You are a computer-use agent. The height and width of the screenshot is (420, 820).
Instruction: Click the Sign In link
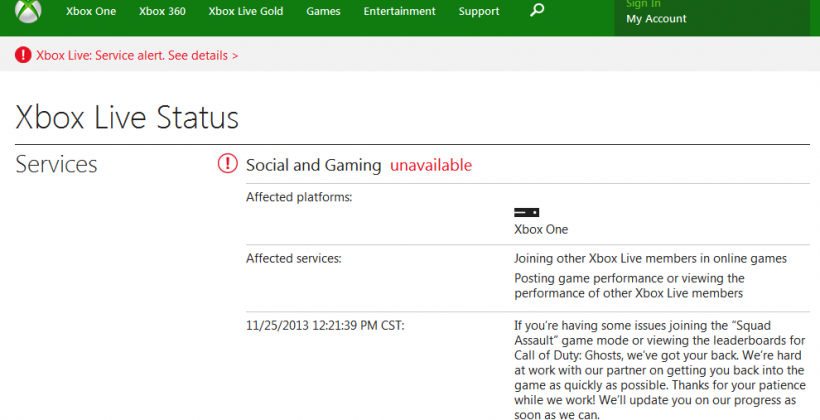pos(643,4)
